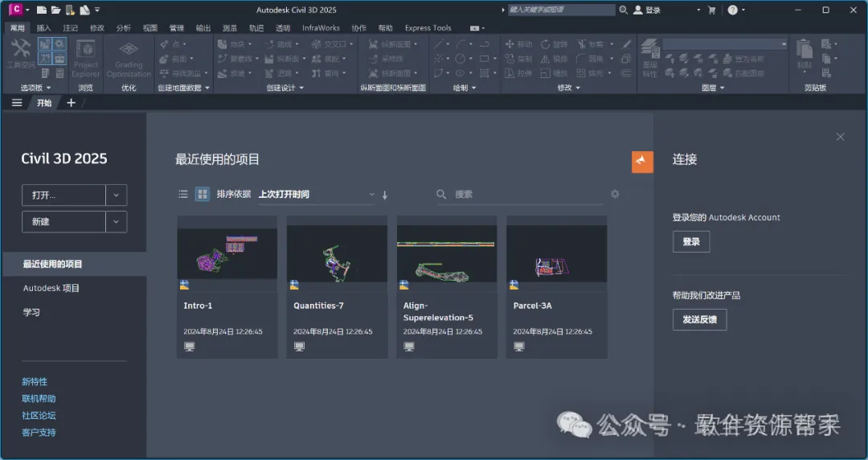Click the orange announcement megaphone icon
Image resolution: width=868 pixels, height=460 pixels.
[x=642, y=162]
